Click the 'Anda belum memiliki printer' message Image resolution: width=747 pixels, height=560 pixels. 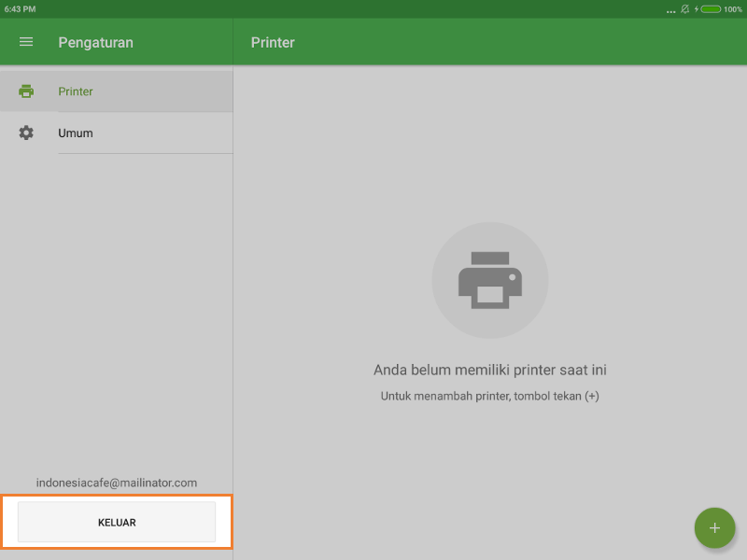pyautogui.click(x=490, y=370)
